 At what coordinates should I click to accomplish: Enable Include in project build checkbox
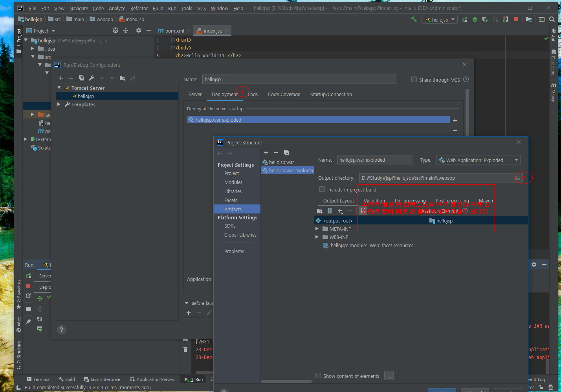pyautogui.click(x=322, y=189)
